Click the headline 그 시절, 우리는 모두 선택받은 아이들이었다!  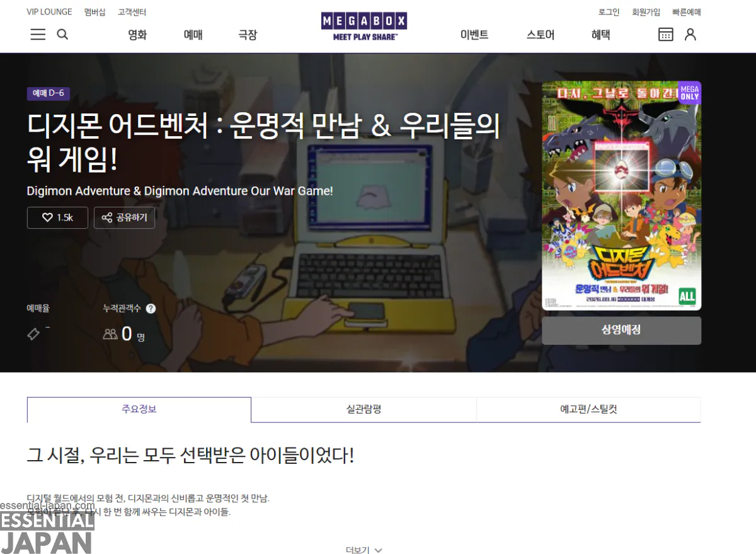pyautogui.click(x=190, y=455)
